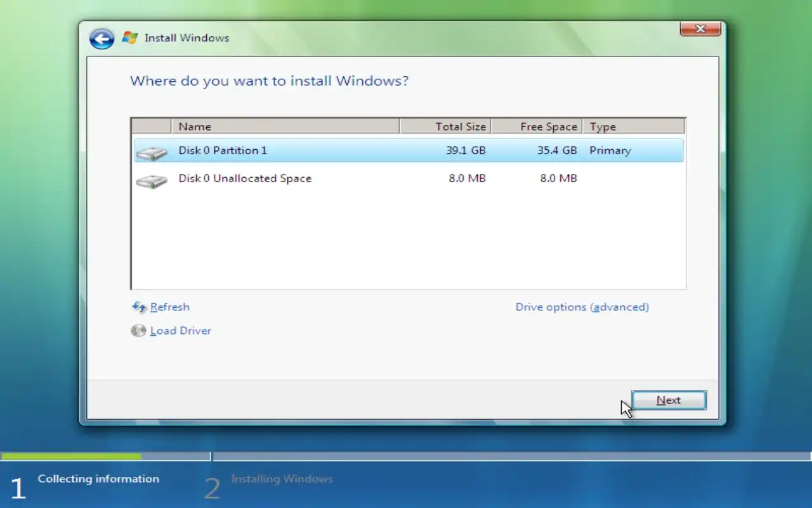Click the green Collecting information progress bar

71,456
